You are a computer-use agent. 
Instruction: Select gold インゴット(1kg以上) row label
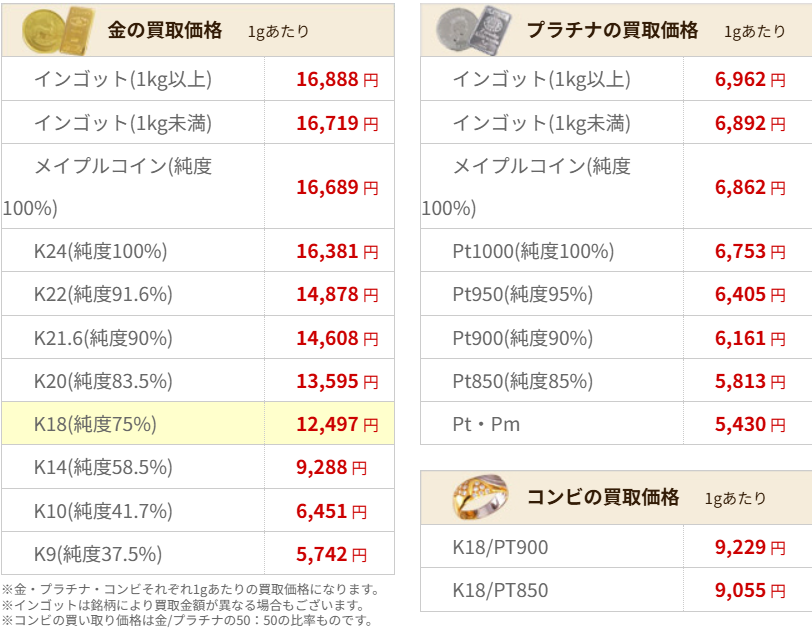123,79
